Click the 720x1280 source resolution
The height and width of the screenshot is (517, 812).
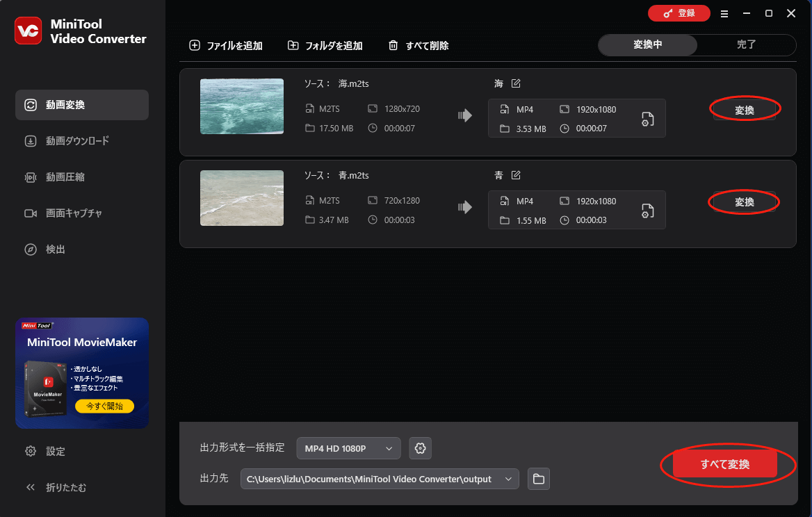[402, 200]
